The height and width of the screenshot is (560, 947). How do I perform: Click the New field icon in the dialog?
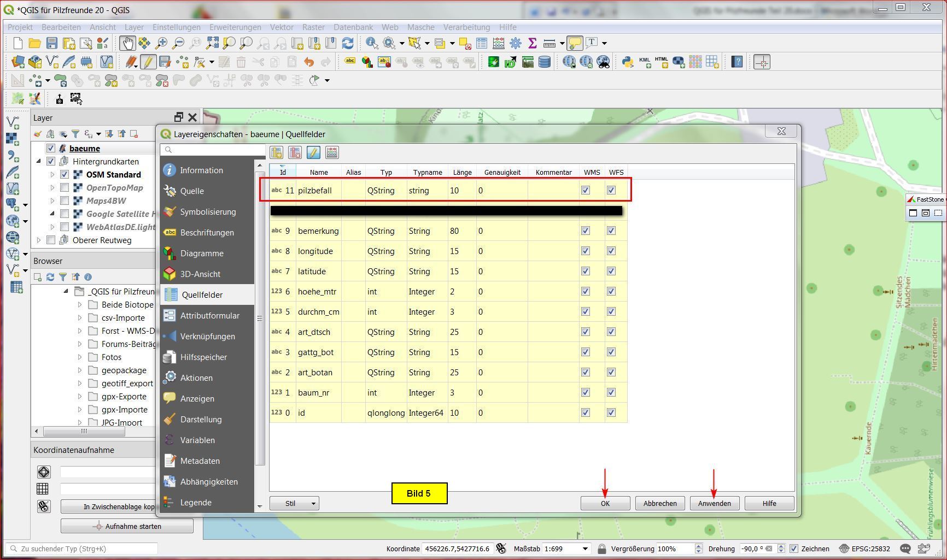(276, 152)
